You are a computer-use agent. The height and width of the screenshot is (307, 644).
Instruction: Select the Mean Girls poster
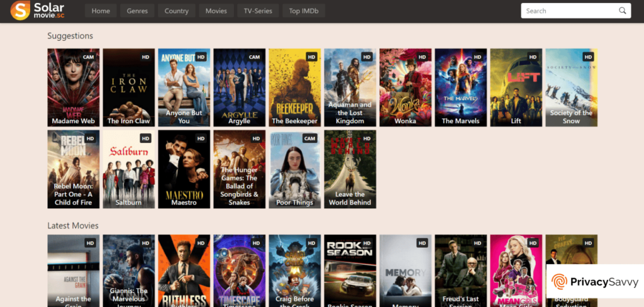[516, 271]
